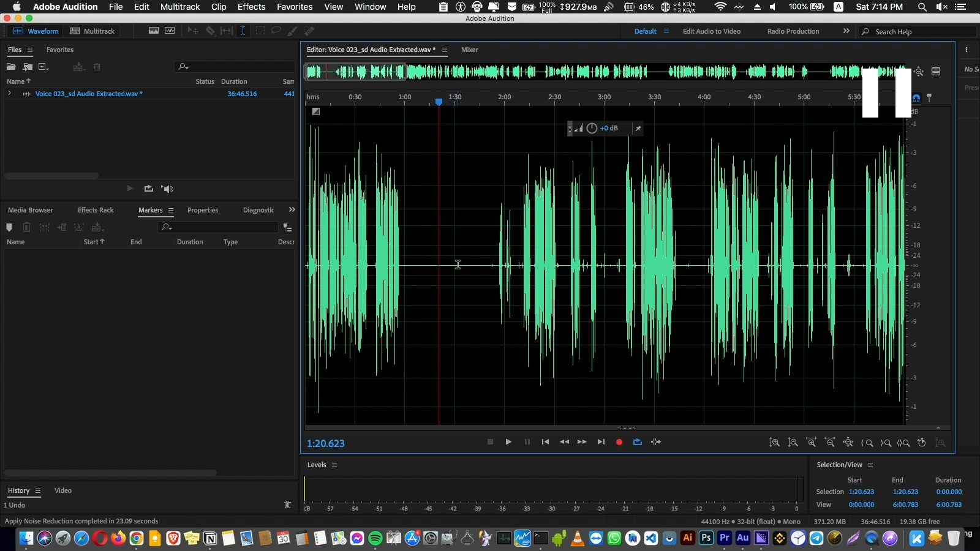This screenshot has height=551, width=980.
Task: Open Editor panel menu
Action: pyautogui.click(x=445, y=50)
